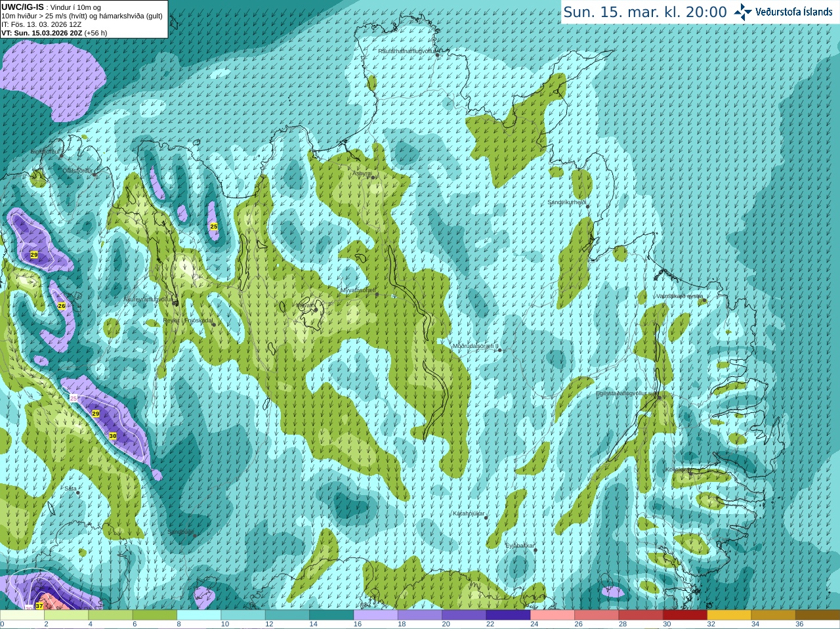The height and width of the screenshot is (629, 840).
Task: Click the legend scale number 16
Action: 358,624
